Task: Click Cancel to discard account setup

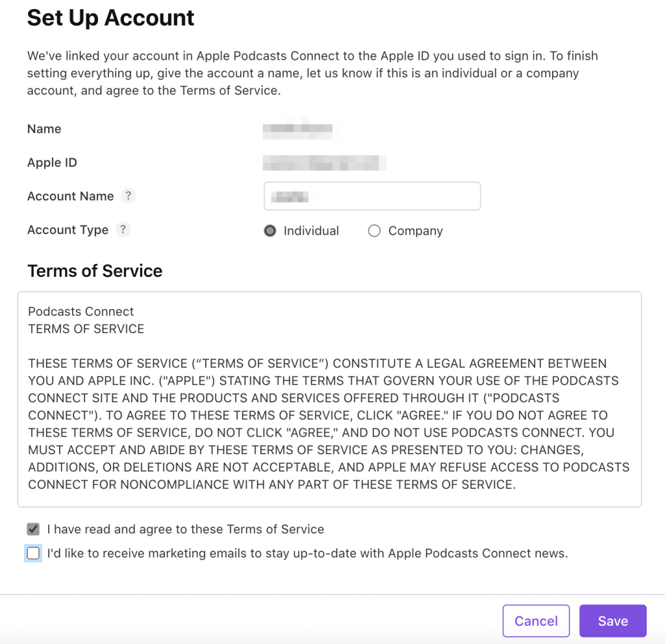Action: point(536,621)
